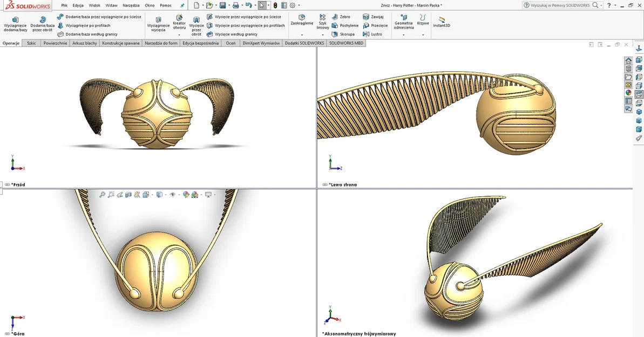Viewport: 644px width, 337px height.
Task: Open the Section View tool
Action: [128, 195]
